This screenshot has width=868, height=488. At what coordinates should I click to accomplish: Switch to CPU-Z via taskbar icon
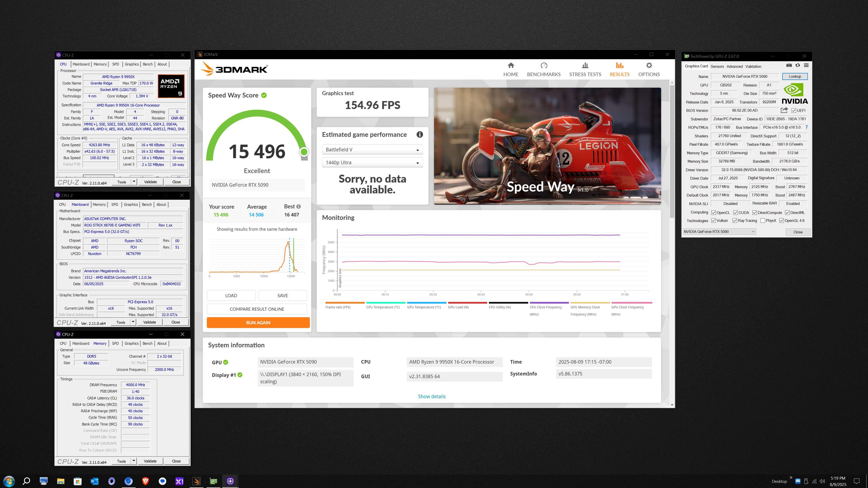click(x=231, y=481)
